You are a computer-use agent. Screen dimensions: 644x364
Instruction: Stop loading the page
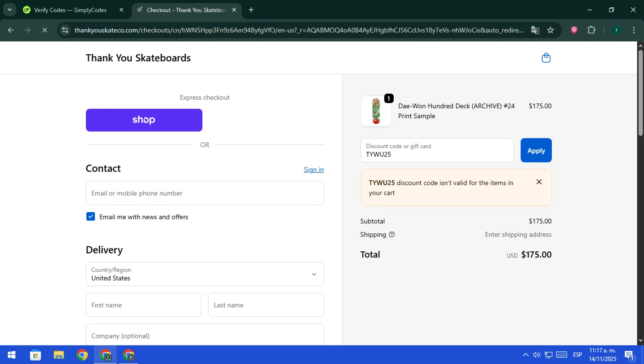point(45,30)
